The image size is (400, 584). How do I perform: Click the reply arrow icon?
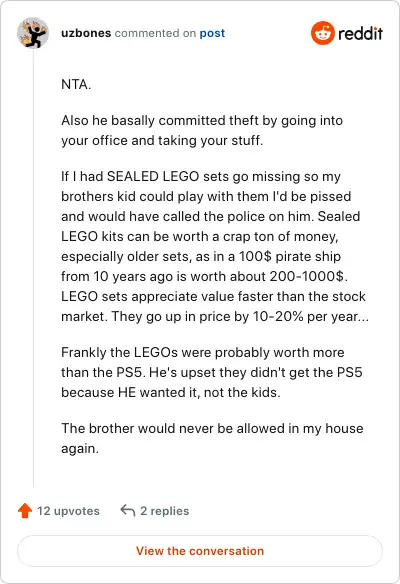128,511
